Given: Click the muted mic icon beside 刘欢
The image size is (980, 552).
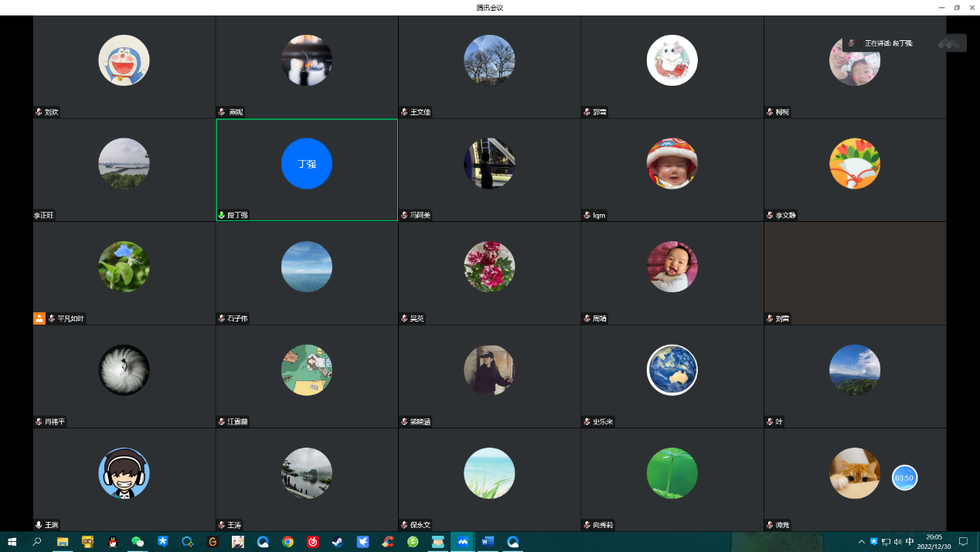Looking at the screenshot, I should (39, 112).
